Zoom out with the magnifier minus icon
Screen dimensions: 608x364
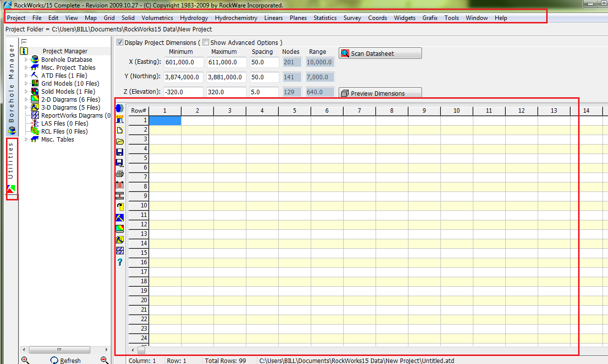pos(105,361)
